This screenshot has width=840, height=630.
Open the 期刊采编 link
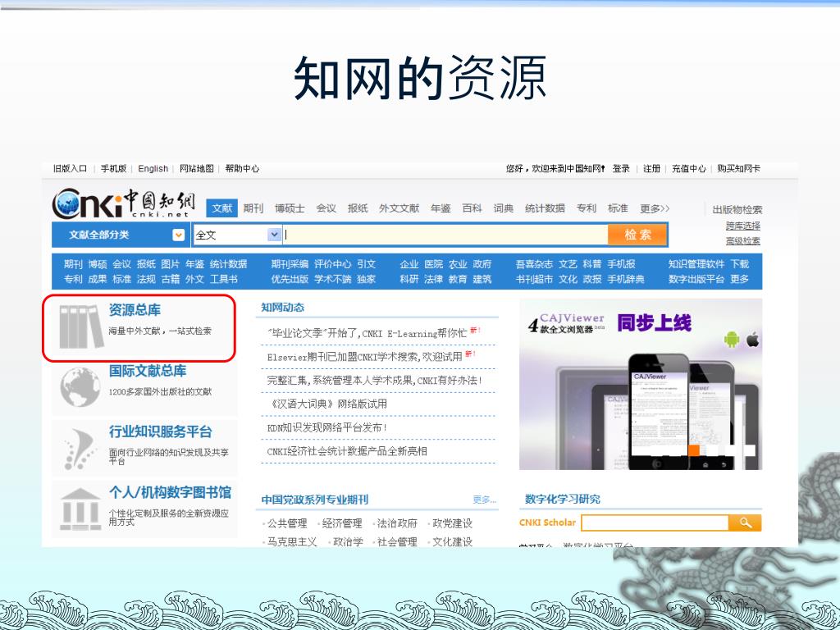click(x=290, y=264)
